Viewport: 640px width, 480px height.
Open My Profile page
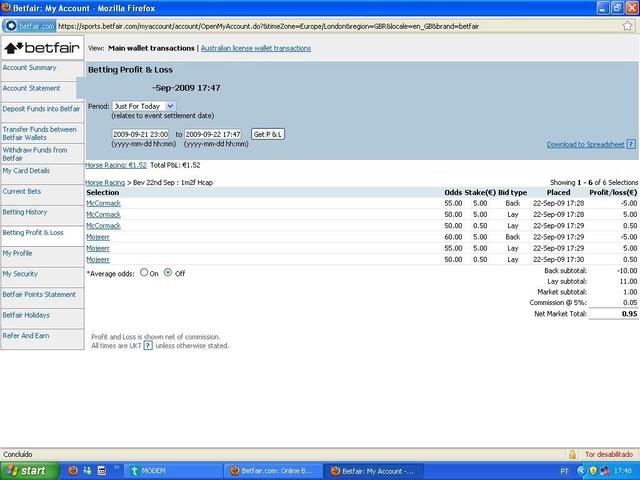click(17, 253)
